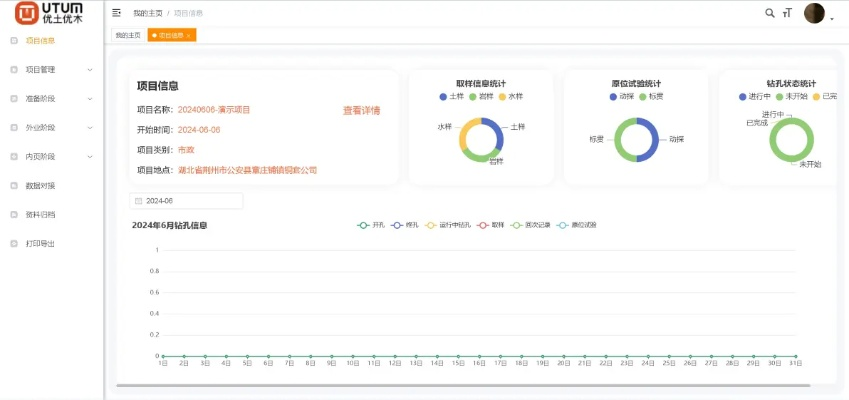Image resolution: width=849 pixels, height=400 pixels.
Task: Click the 查看详情 link
Action: click(x=361, y=110)
